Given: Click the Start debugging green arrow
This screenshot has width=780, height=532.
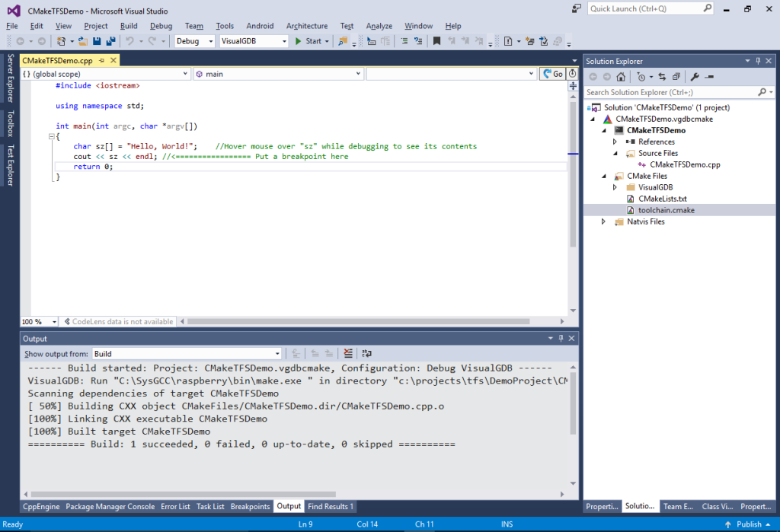Looking at the screenshot, I should click(x=297, y=41).
